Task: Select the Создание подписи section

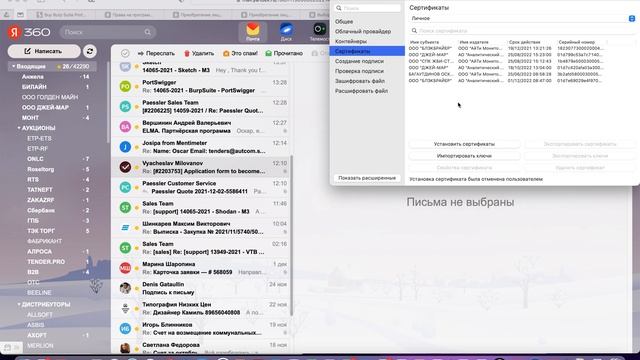Action: pyautogui.click(x=359, y=61)
